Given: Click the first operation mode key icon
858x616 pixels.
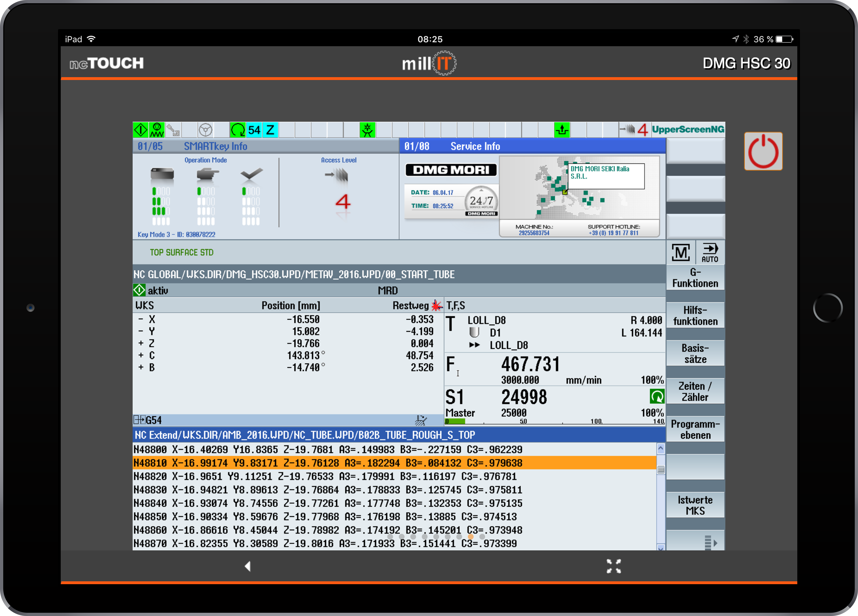Looking at the screenshot, I should tap(162, 175).
